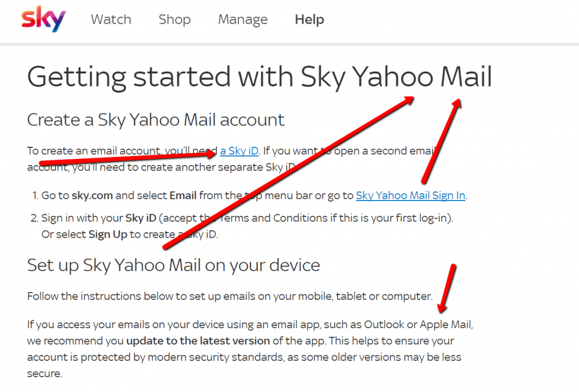Click the 'Set up Sky Yahoo Mail on your device' heading

point(173,265)
